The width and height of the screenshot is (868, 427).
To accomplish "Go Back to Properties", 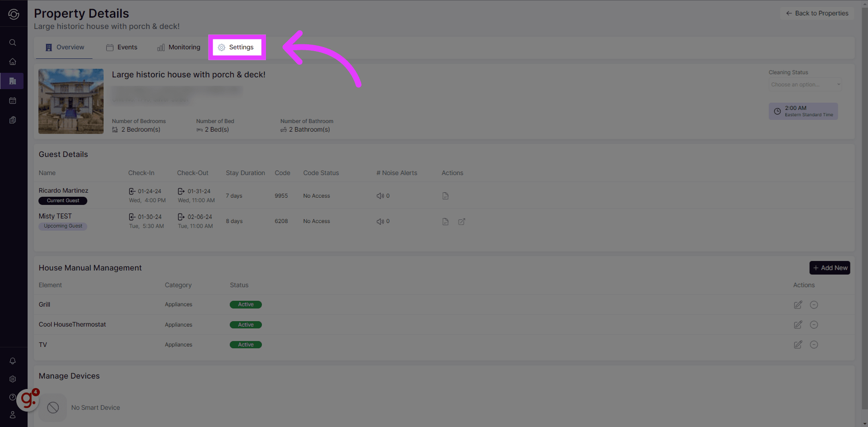I will click(817, 14).
